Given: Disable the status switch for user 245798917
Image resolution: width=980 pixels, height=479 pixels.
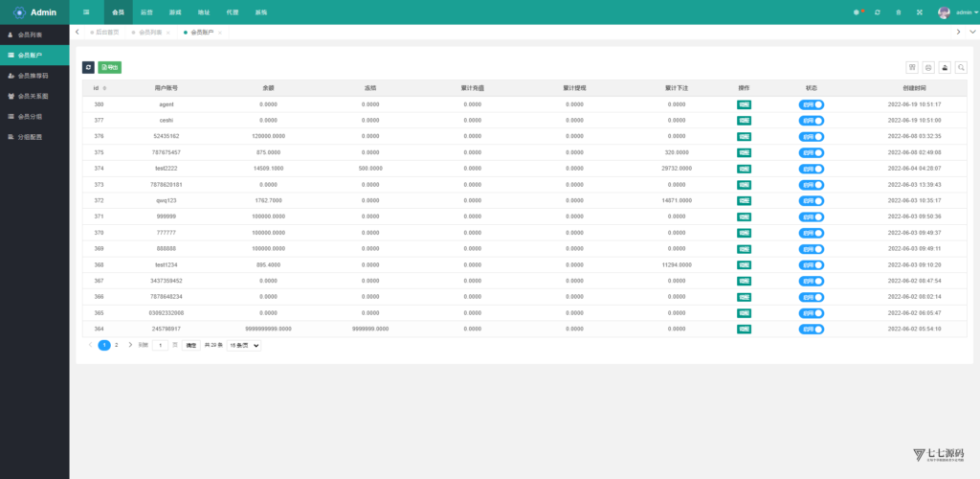Looking at the screenshot, I should pyautogui.click(x=812, y=329).
